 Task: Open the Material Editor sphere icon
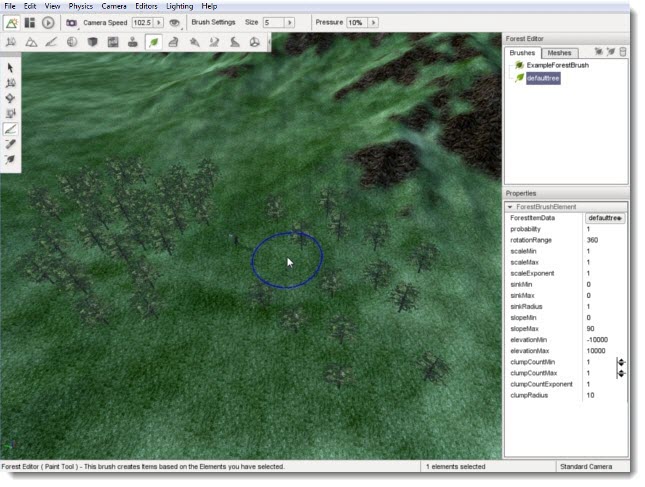(72, 42)
